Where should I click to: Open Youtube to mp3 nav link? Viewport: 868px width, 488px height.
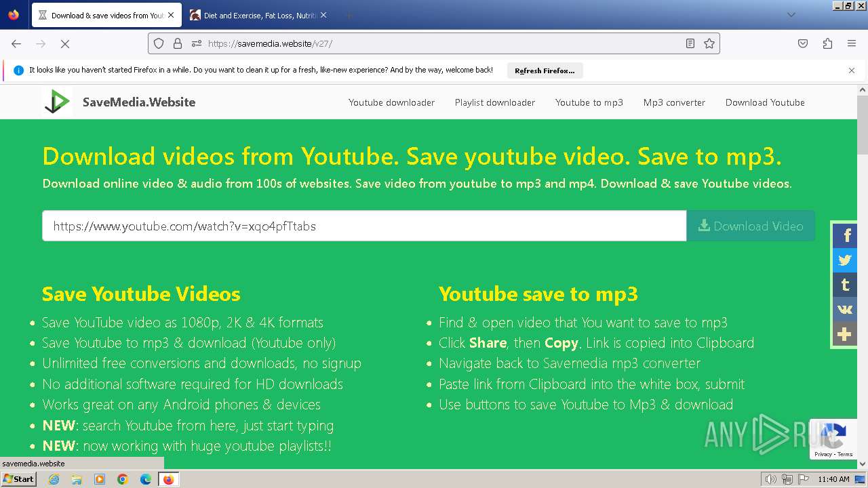pyautogui.click(x=589, y=102)
